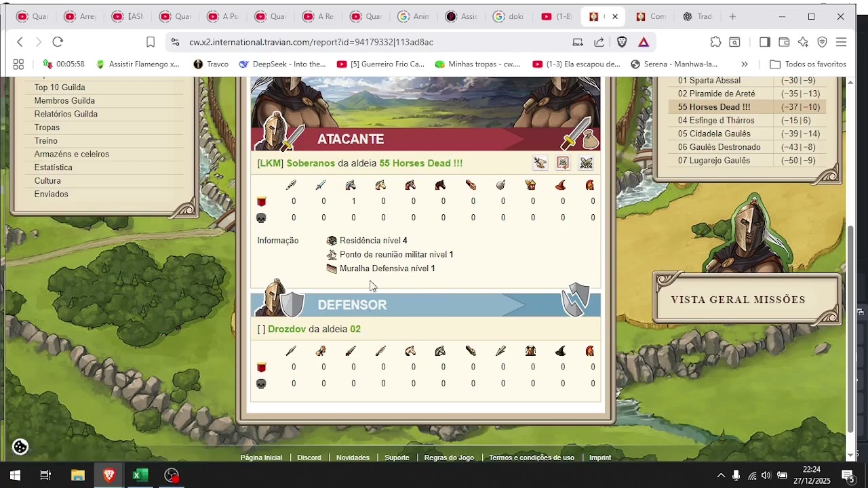Click the page vertical scrollbar thumb
This screenshot has height=488, width=868.
(x=850, y=329)
